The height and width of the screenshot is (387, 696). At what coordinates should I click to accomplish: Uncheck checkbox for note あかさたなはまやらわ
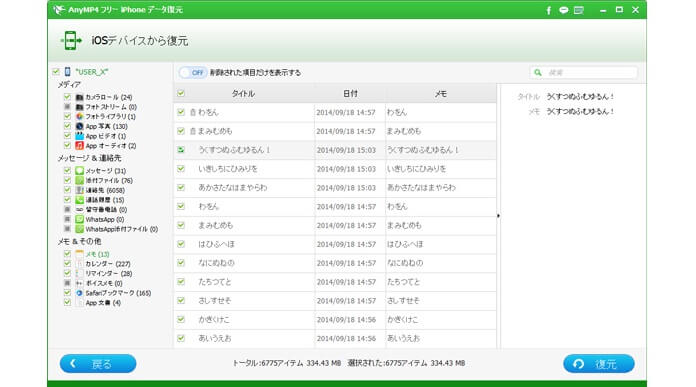(181, 187)
